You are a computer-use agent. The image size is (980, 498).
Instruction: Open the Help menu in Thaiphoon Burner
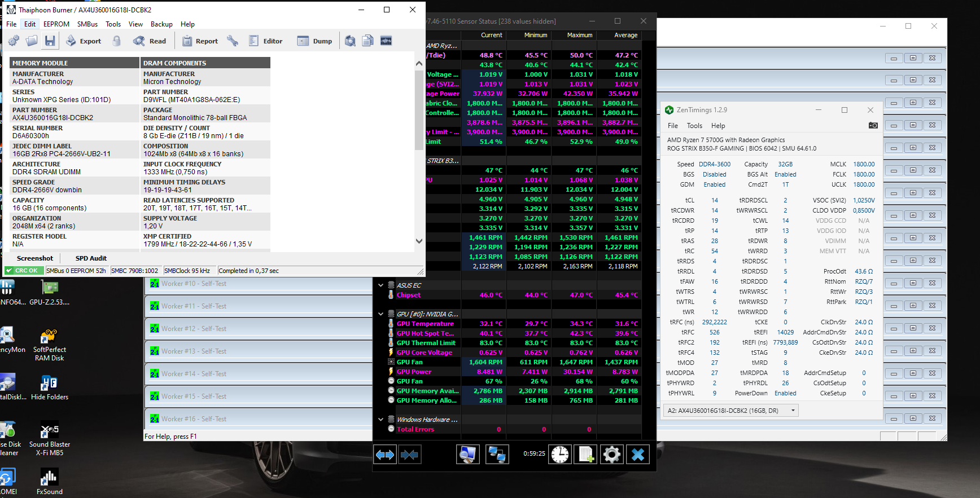click(x=187, y=24)
